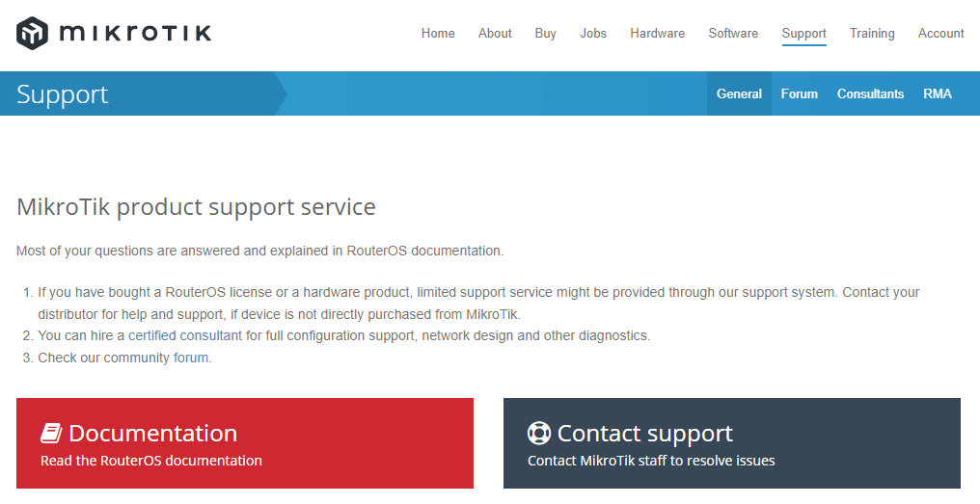
Task: Click 'Contact MikroTik staff to resolve issues' text
Action: coord(651,461)
